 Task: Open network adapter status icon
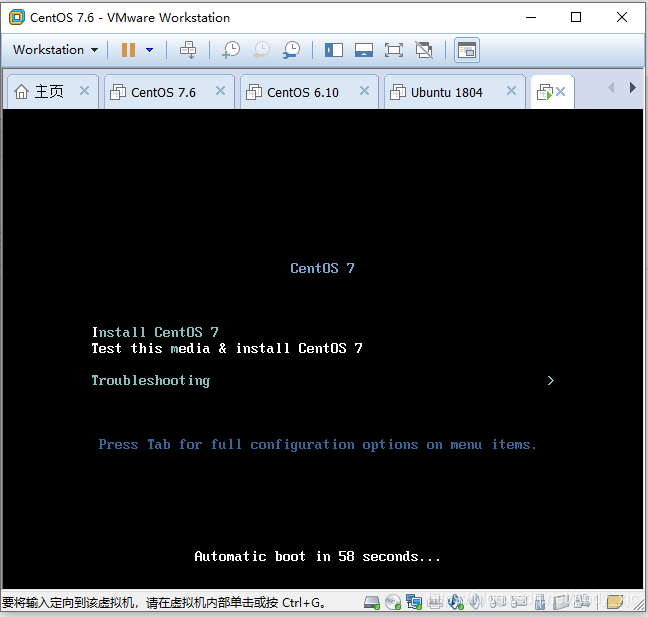tap(414, 602)
